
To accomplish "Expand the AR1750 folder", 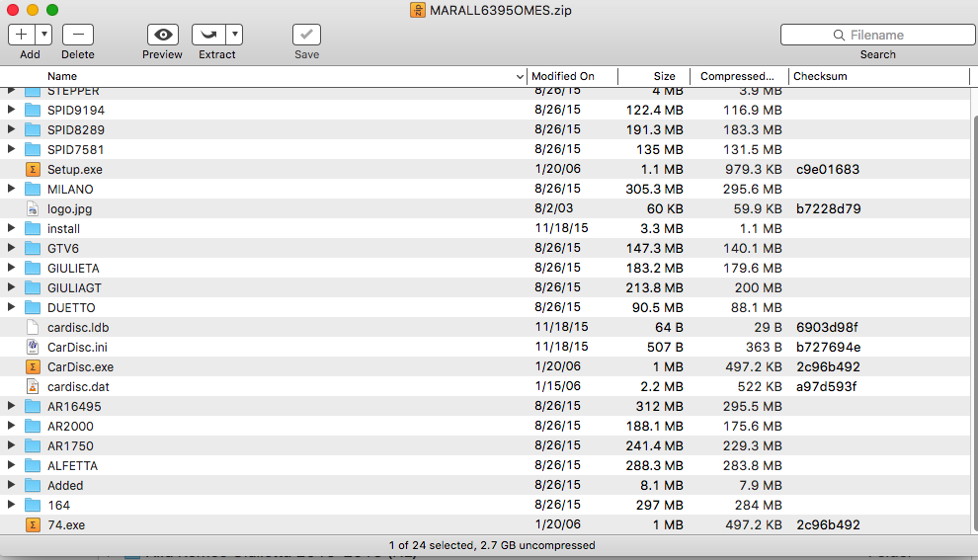I will coord(11,445).
